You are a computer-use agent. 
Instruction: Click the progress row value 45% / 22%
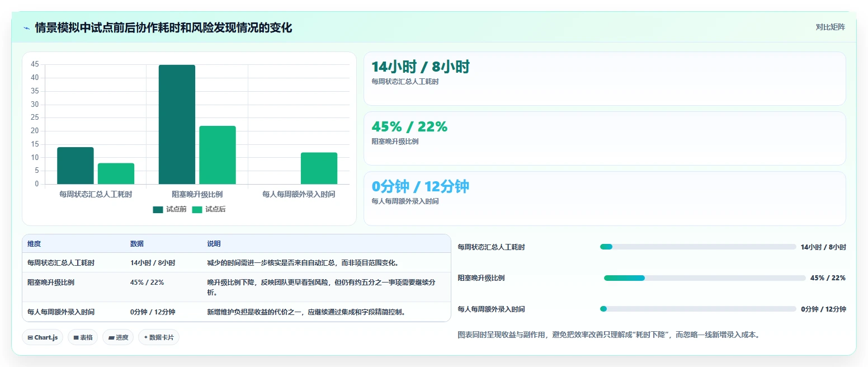point(828,278)
